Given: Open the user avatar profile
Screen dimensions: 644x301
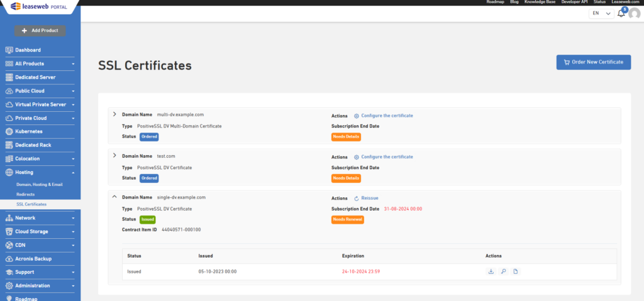Looking at the screenshot, I should click(x=634, y=14).
